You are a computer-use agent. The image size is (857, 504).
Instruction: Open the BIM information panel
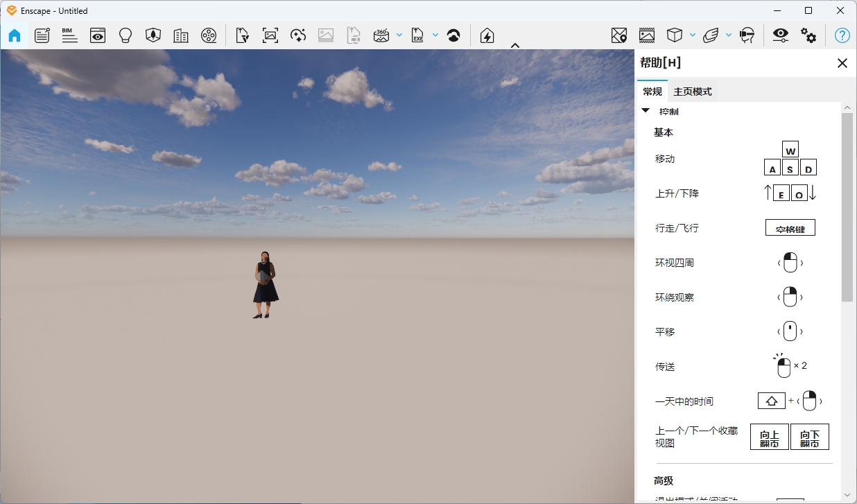tap(69, 35)
